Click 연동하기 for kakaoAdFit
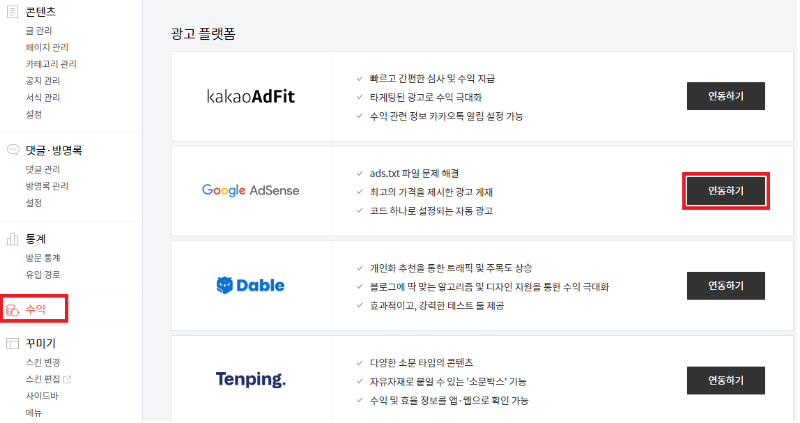Viewport: 800px width, 423px height. [x=726, y=96]
